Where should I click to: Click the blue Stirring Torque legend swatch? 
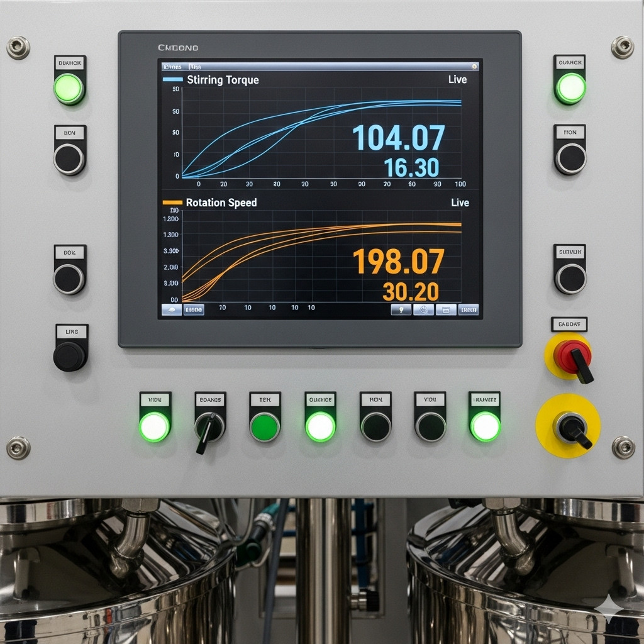click(x=172, y=80)
